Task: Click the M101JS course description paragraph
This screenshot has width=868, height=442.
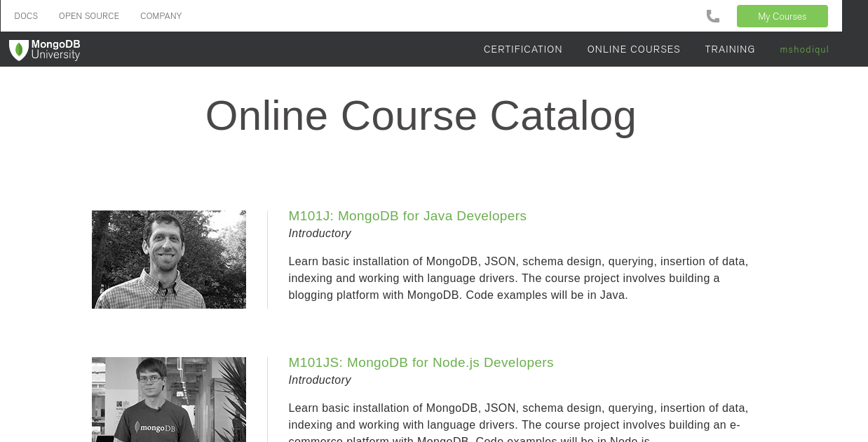Action: pos(518,421)
